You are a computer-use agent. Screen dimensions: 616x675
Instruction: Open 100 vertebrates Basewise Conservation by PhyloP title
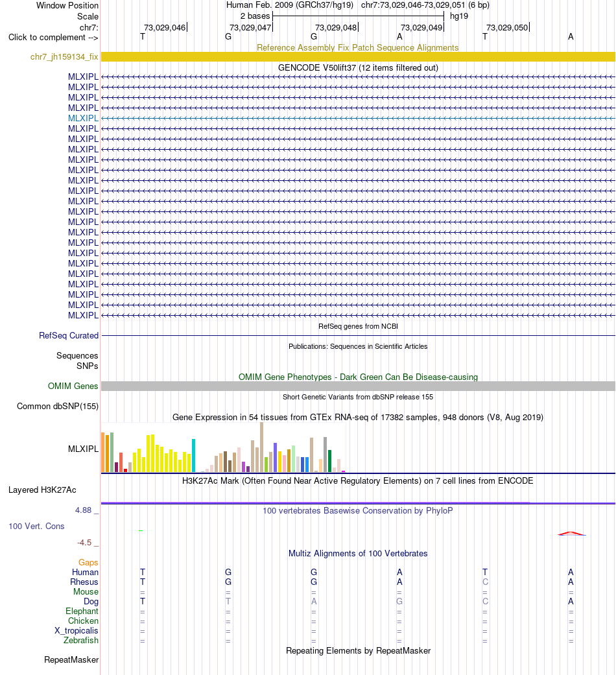pyautogui.click(x=358, y=510)
